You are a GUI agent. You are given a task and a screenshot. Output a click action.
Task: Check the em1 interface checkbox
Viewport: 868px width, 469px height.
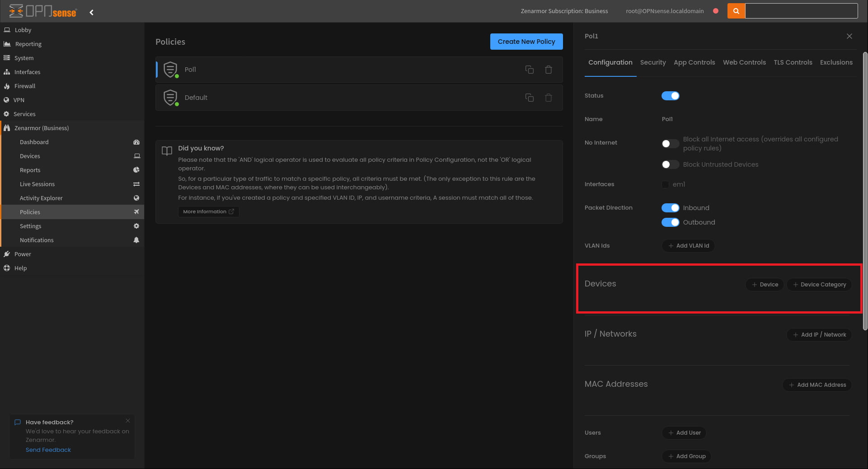[665, 184]
